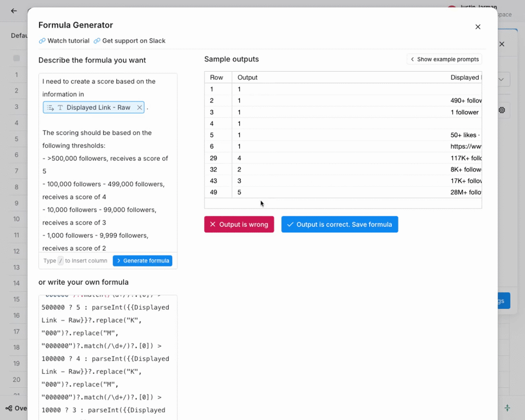Click the link icon beside Watch tutorial

pyautogui.click(x=42, y=41)
